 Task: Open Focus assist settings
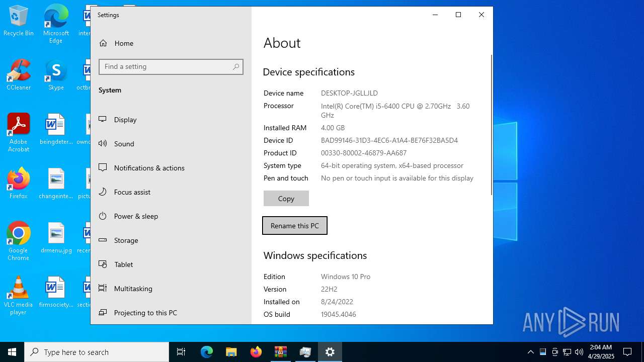[x=171, y=192]
